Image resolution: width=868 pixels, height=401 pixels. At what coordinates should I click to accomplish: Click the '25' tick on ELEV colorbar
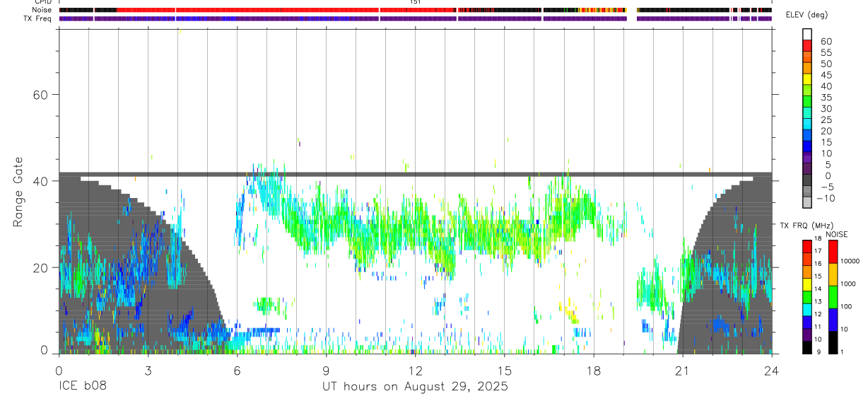(826, 121)
